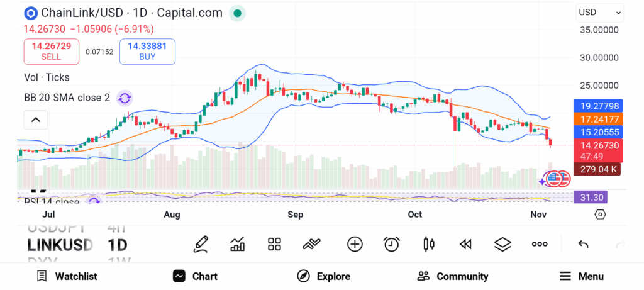Change chart type via candlestick icon
This screenshot has height=290, width=644.
429,244
